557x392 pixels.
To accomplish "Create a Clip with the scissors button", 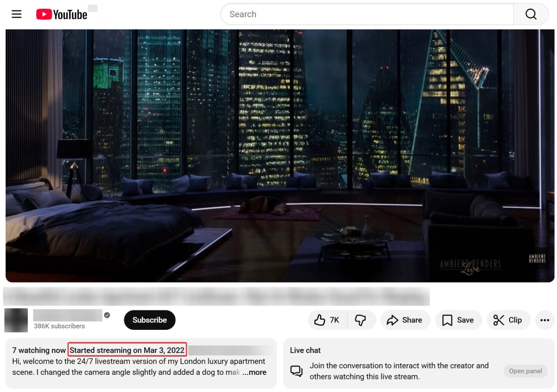I will (x=507, y=320).
